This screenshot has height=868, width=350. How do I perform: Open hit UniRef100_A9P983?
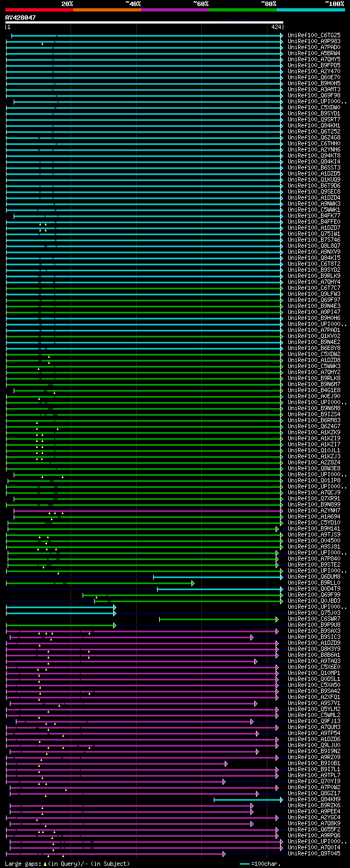click(x=314, y=41)
